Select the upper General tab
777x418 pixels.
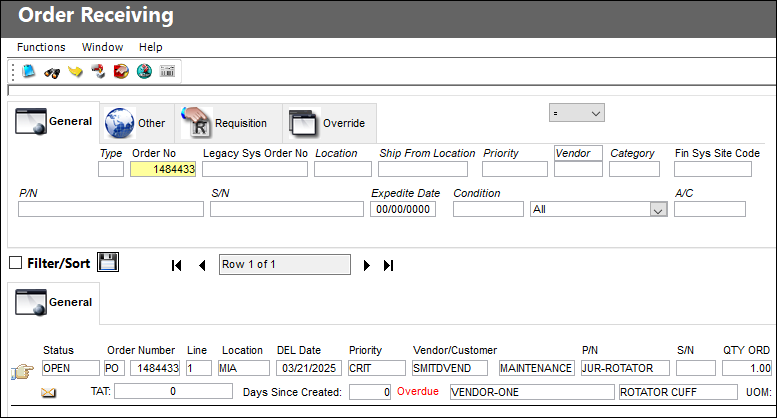(54, 122)
